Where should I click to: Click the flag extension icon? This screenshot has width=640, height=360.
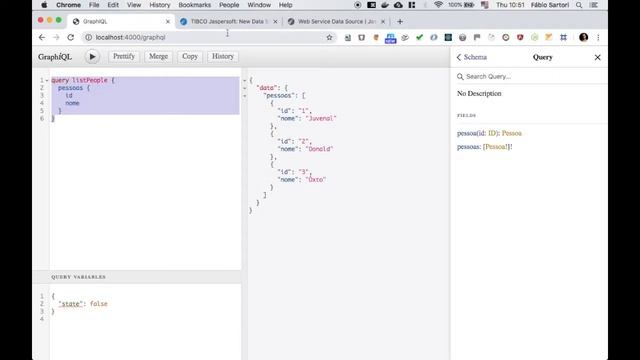(x=477, y=37)
